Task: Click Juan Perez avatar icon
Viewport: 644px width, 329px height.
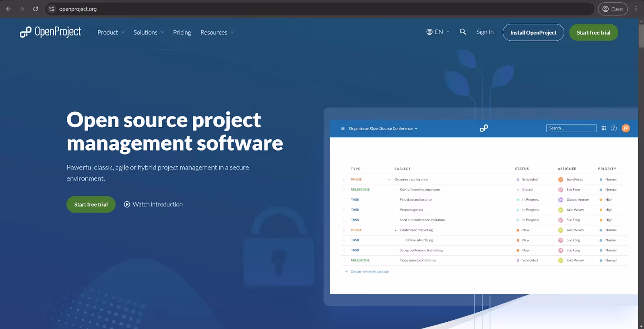Action: (x=561, y=180)
